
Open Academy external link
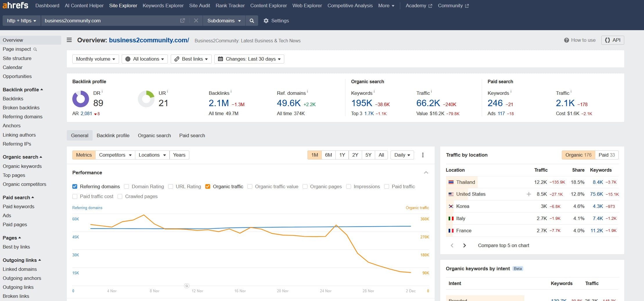(x=419, y=6)
